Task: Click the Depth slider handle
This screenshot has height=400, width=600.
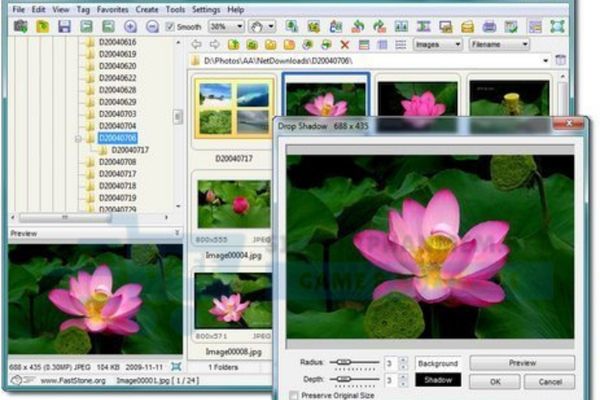Action: point(344,379)
